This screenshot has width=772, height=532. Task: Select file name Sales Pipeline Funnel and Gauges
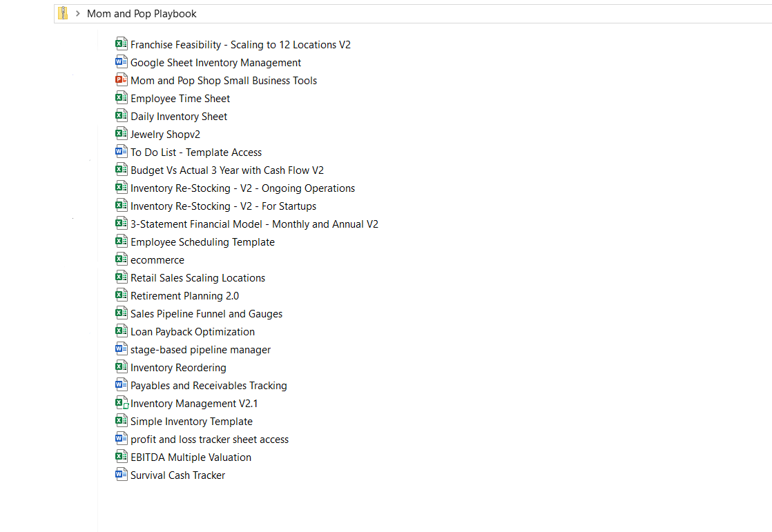point(206,314)
